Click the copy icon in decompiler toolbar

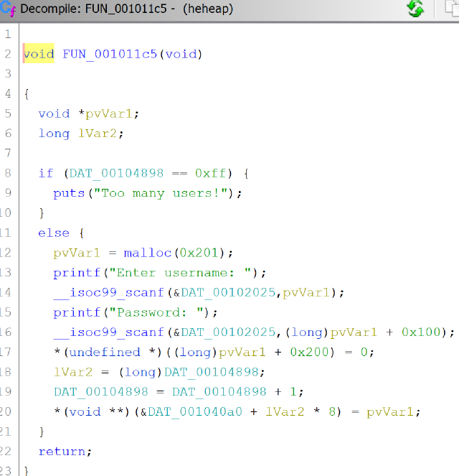pos(453,8)
